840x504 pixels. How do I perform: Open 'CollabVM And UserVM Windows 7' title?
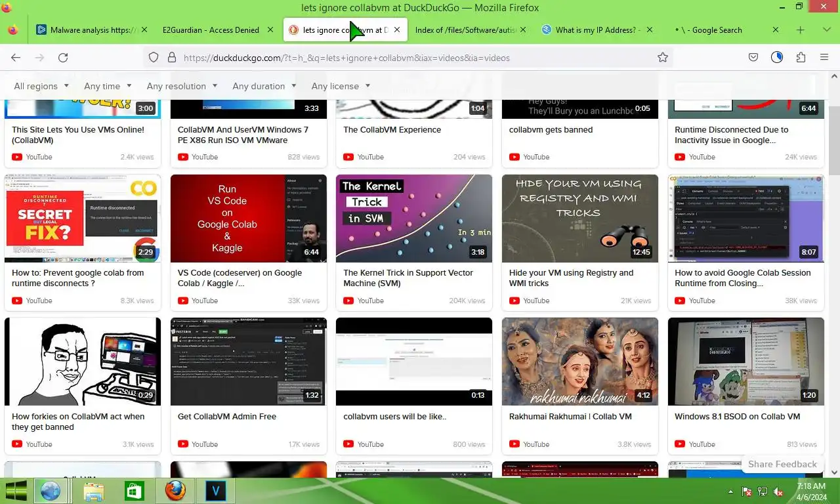tap(243, 135)
